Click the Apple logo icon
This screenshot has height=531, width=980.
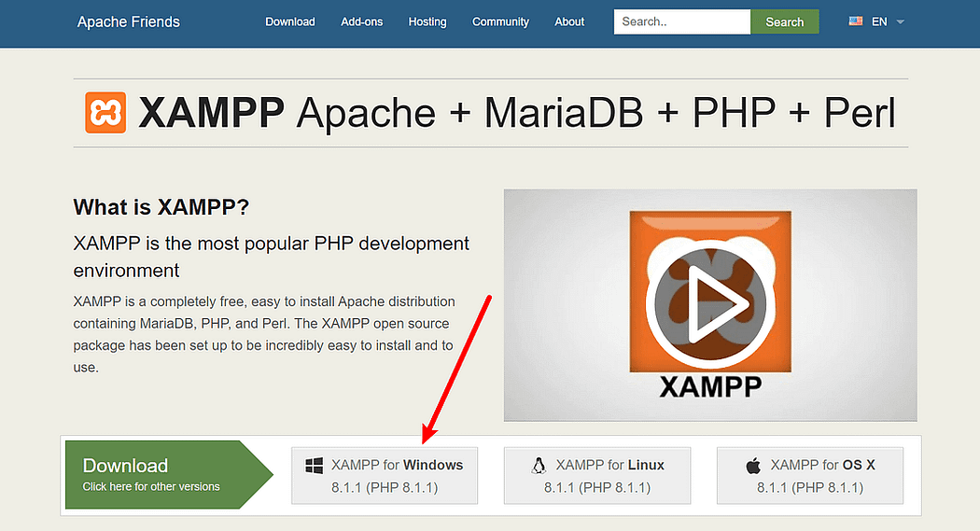pos(754,466)
